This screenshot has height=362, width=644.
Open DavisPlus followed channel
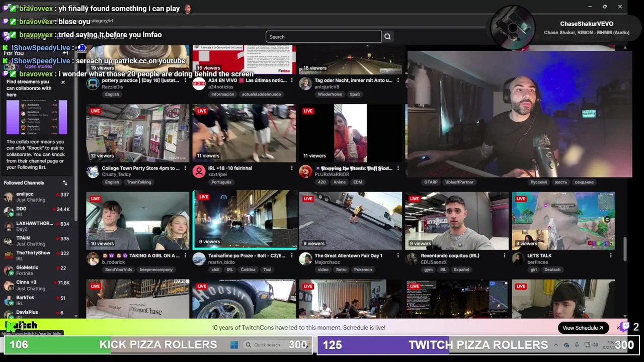[38, 313]
